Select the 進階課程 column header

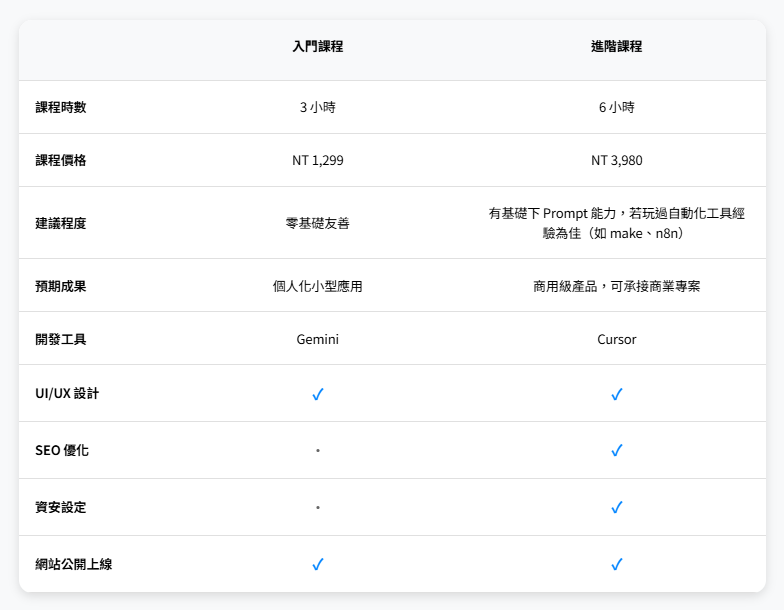[x=617, y=46]
